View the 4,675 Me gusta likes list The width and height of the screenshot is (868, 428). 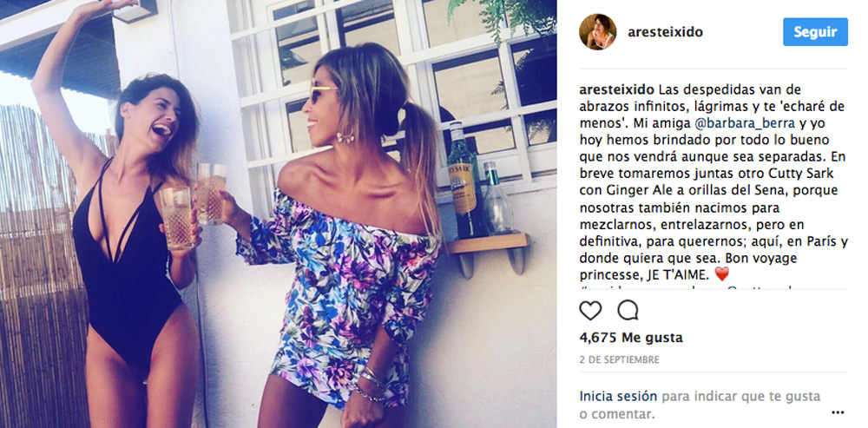click(631, 337)
